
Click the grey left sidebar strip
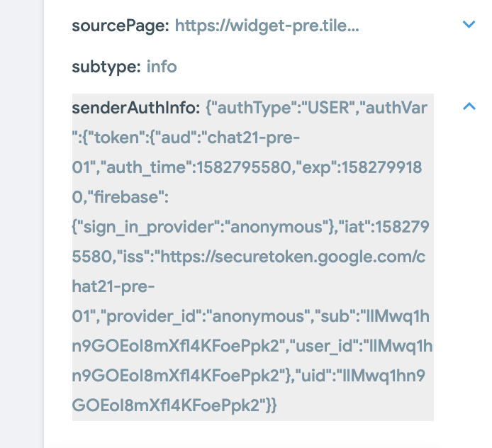tap(22, 224)
